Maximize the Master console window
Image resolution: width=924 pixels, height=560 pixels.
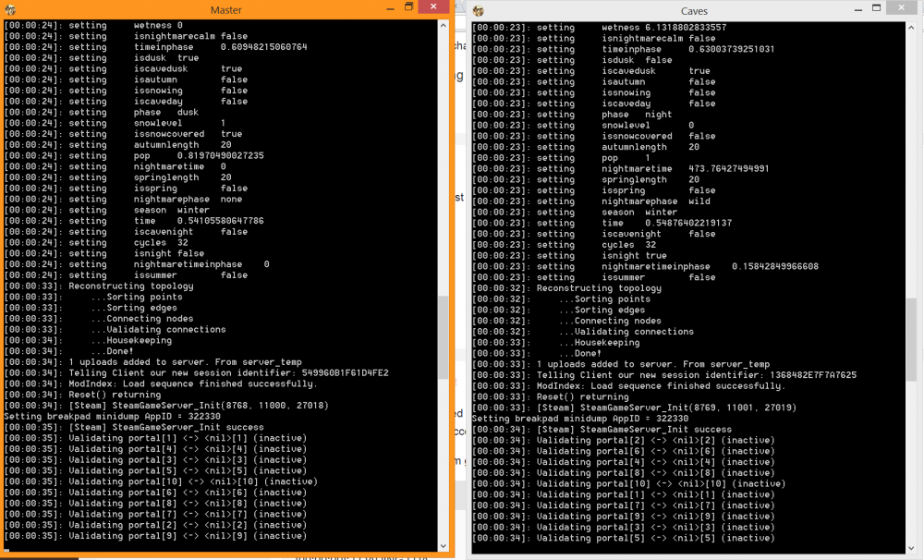click(407, 7)
